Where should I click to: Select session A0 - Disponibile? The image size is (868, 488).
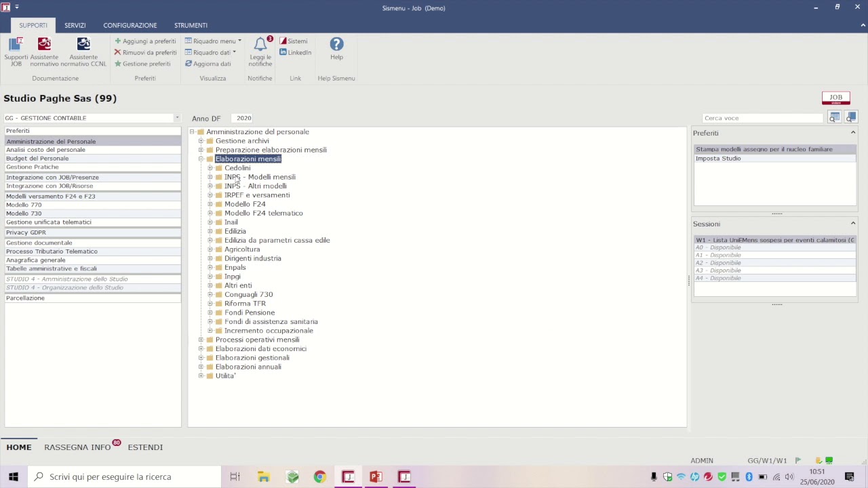point(774,247)
